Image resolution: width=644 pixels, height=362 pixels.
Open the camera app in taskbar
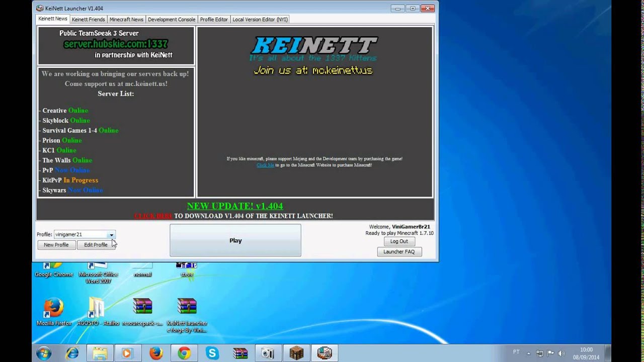point(268,353)
